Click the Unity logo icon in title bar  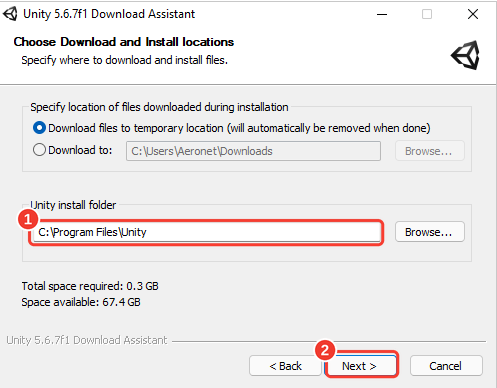(x=10, y=14)
